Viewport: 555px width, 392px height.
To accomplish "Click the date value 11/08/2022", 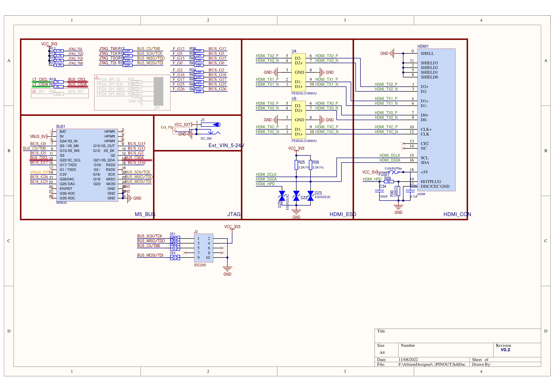I will [408, 360].
